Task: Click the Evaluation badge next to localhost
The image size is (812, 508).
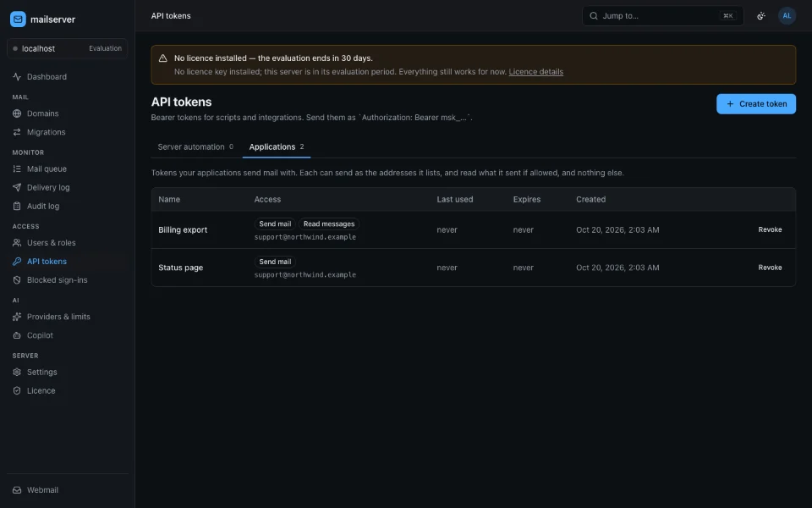Action: click(105, 48)
